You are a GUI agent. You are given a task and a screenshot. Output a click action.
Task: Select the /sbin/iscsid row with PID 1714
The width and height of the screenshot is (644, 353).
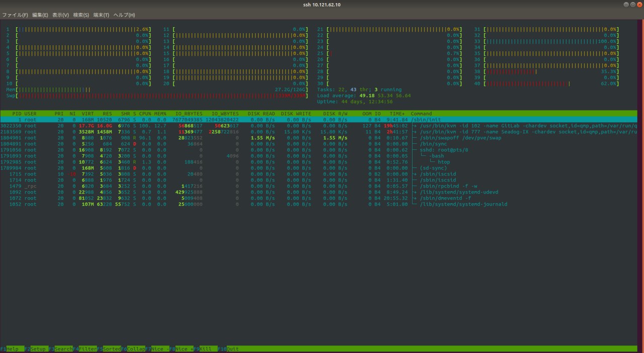(318, 180)
